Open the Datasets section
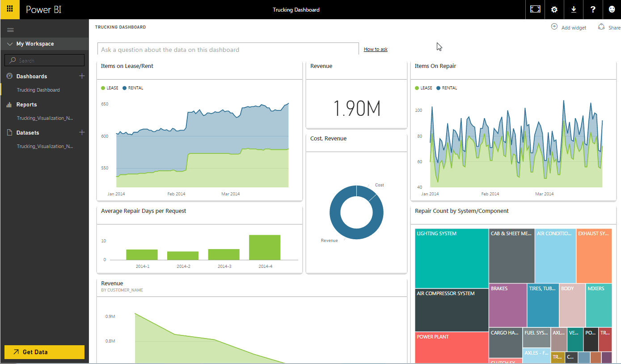 (x=28, y=133)
